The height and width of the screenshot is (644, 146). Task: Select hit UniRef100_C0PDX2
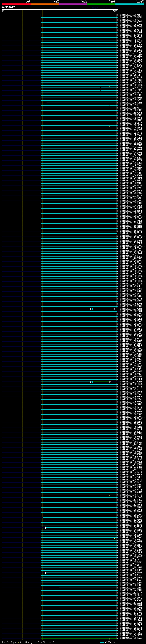click(131, 88)
